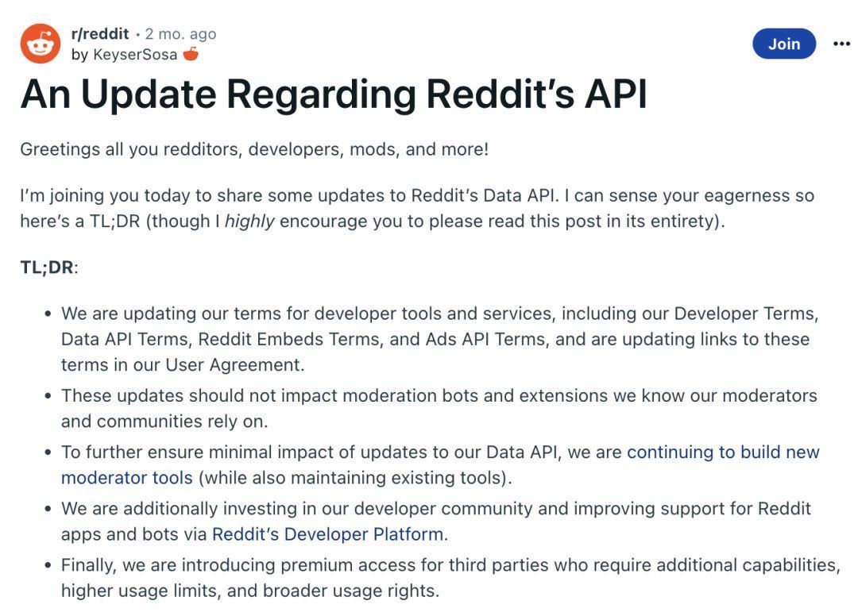
Task: Open the "moderator tools" link text
Action: click(127, 478)
